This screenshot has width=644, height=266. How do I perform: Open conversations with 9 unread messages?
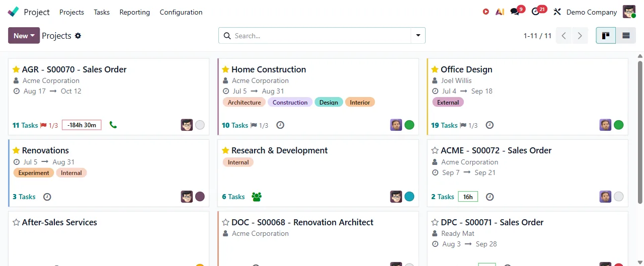pos(515,12)
